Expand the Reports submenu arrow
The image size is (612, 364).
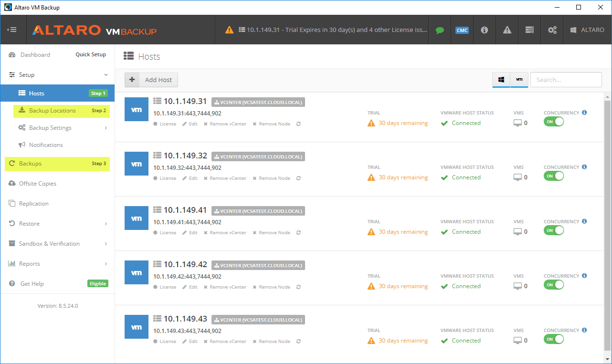106,264
